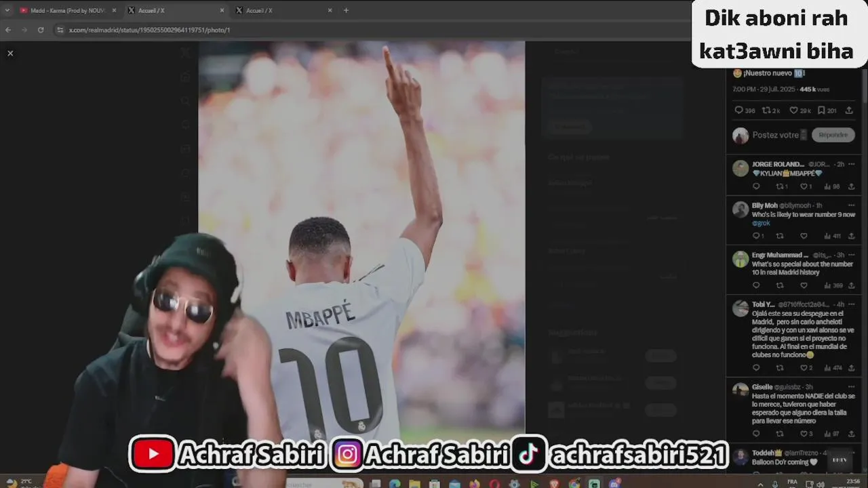Open Giselle's profile name
Screen dimensions: 868x488
(x=762, y=387)
